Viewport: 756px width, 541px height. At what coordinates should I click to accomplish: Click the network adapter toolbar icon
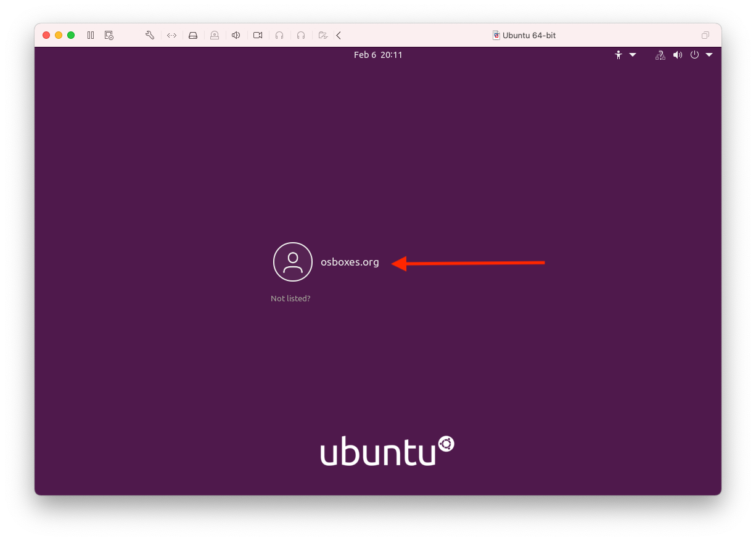point(172,35)
